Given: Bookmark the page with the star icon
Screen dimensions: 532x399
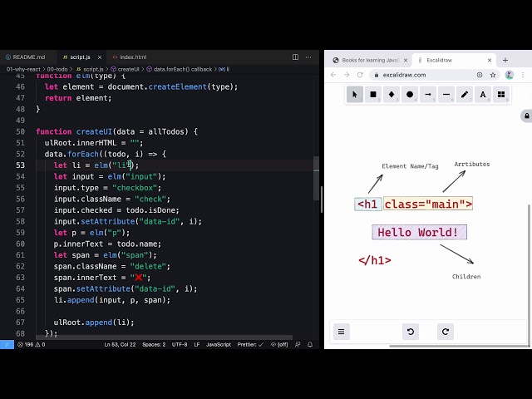Looking at the screenshot, I should pos(493,75).
